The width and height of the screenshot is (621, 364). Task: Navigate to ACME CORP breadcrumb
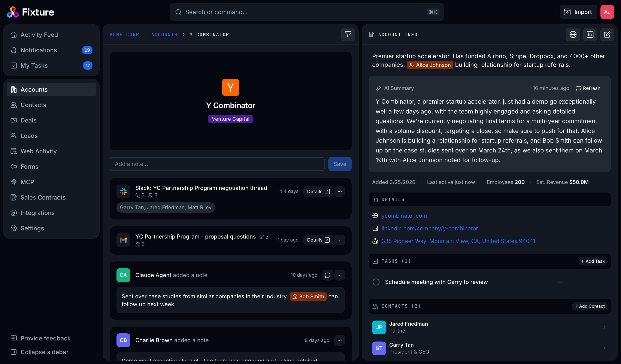coord(124,34)
